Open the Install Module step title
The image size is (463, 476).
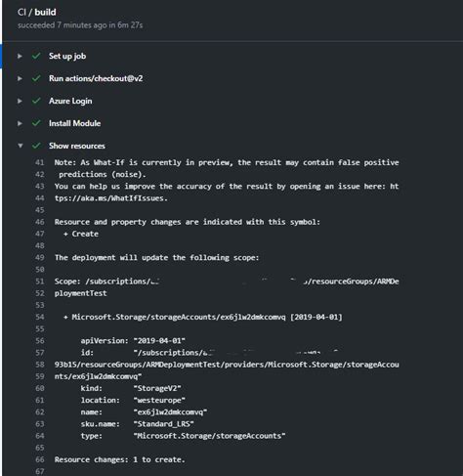[x=74, y=123]
